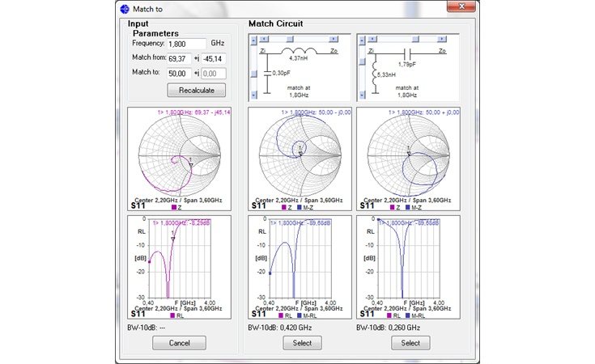Click the 'Input Parameters' heading

tap(153, 28)
